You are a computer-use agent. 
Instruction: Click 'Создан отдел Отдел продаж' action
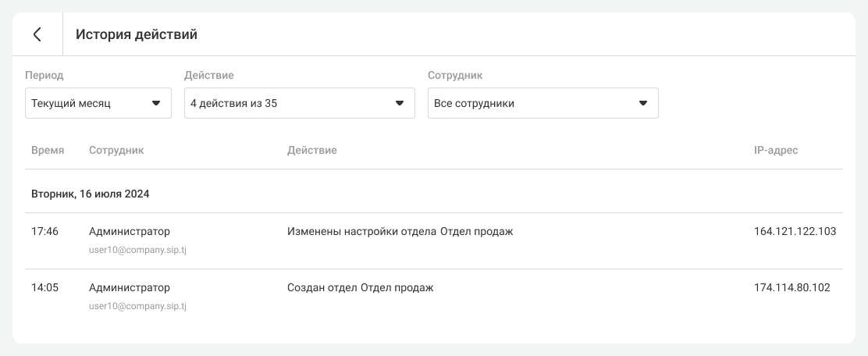pyautogui.click(x=360, y=287)
